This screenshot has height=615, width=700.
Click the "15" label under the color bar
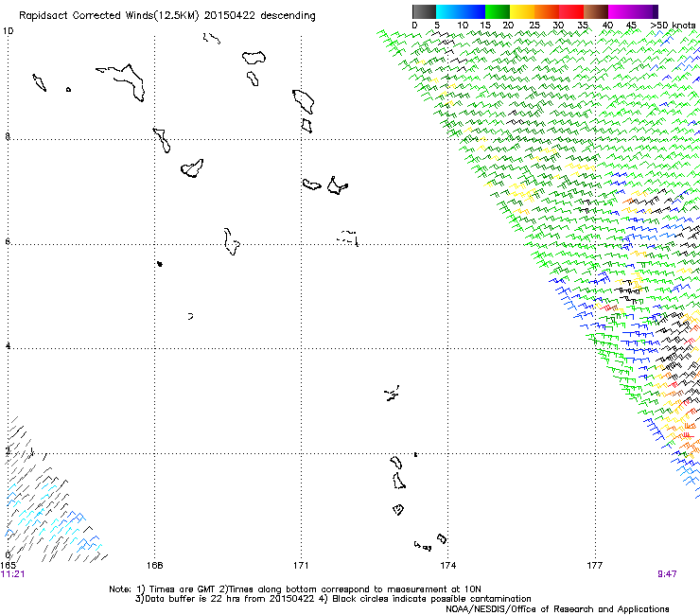485,26
